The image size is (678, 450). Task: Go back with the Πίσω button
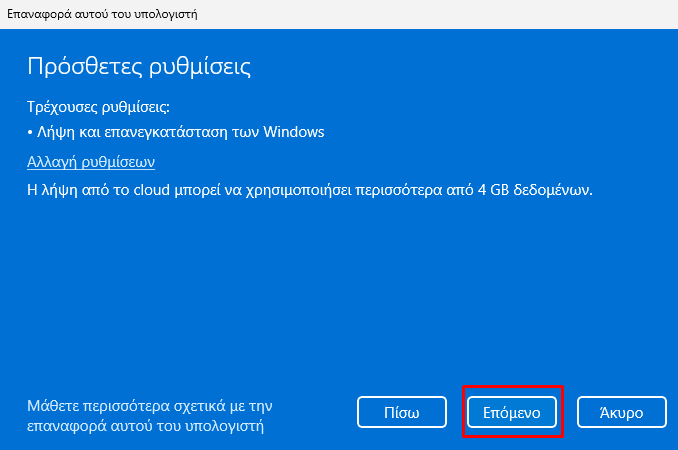tap(402, 412)
